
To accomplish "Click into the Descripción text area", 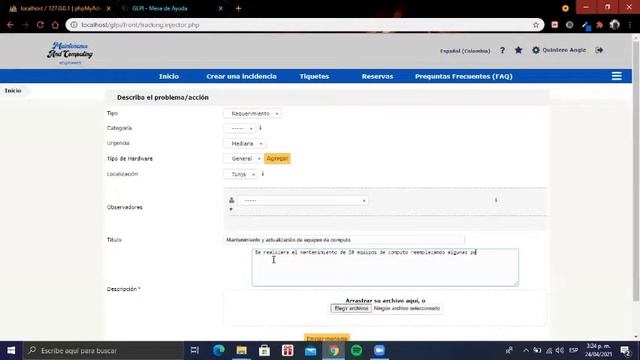I will point(385,267).
